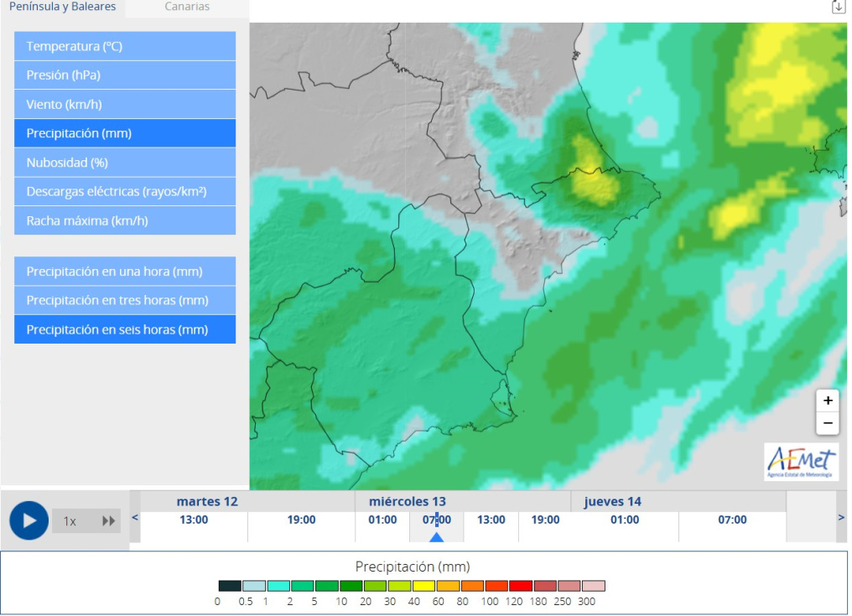Click the AEMet logo
This screenshot has width=852, height=616.
801,462
